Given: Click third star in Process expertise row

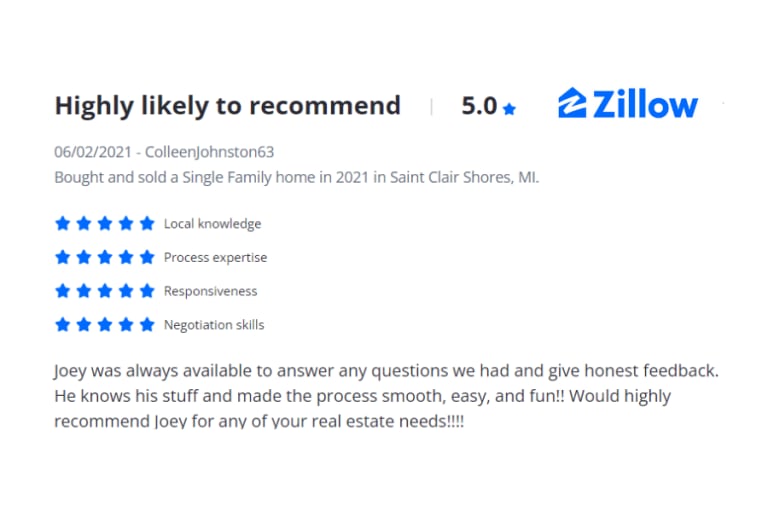Looking at the screenshot, I should tap(105, 257).
